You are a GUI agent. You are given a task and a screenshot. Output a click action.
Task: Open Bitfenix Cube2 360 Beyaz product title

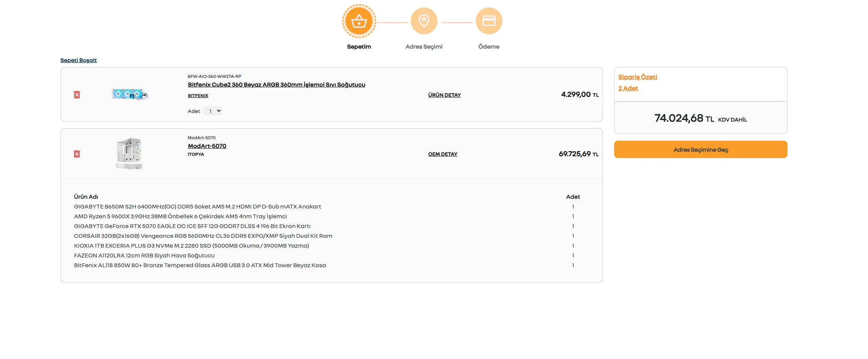276,85
